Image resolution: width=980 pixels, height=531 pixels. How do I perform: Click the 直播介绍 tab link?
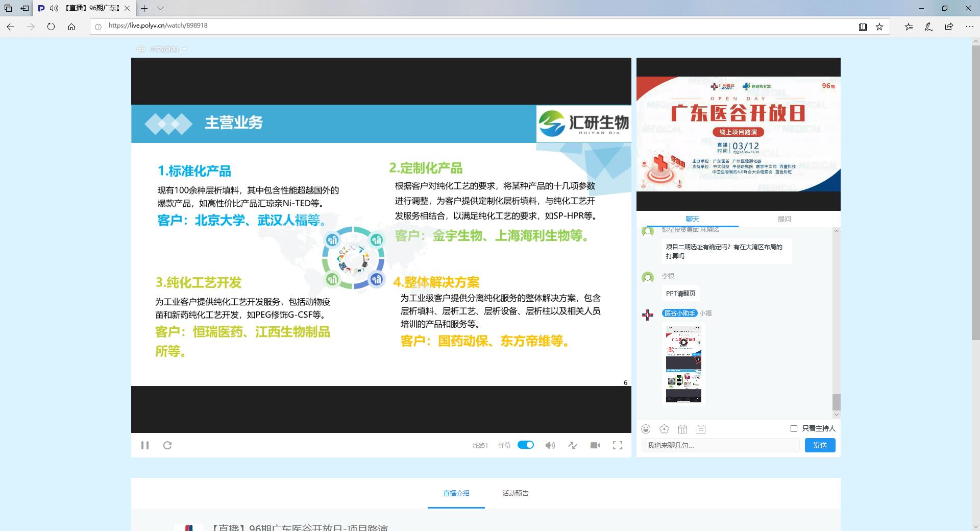(x=456, y=493)
